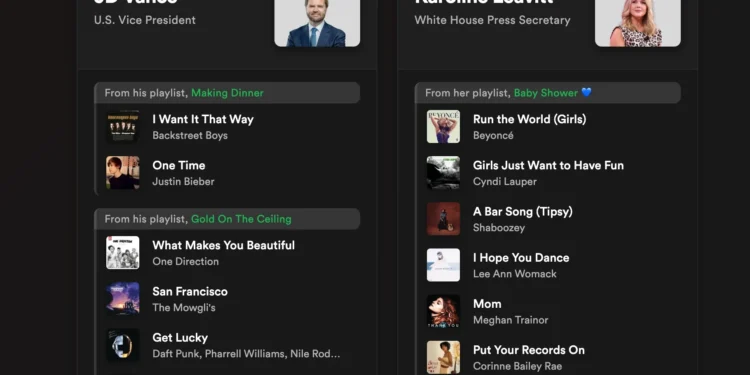Image resolution: width=750 pixels, height=375 pixels.
Task: Select the One Time song title
Action: pyautogui.click(x=179, y=165)
